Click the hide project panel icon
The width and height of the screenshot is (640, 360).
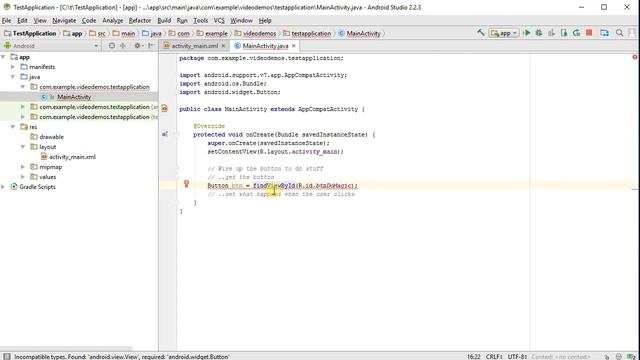[151, 46]
